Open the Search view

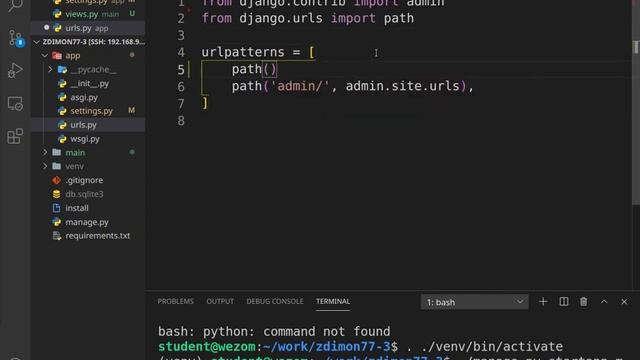point(15,6)
